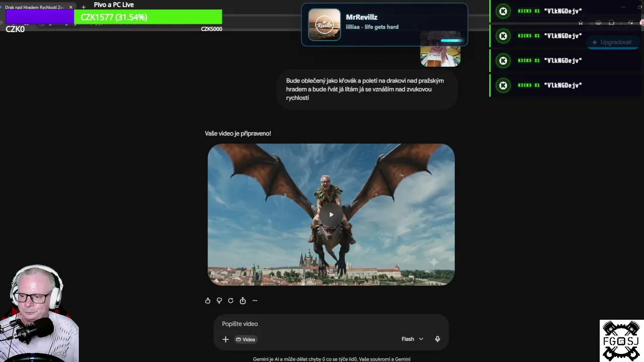Give the video response a thumbs up
The height and width of the screenshot is (362, 644).
click(208, 301)
